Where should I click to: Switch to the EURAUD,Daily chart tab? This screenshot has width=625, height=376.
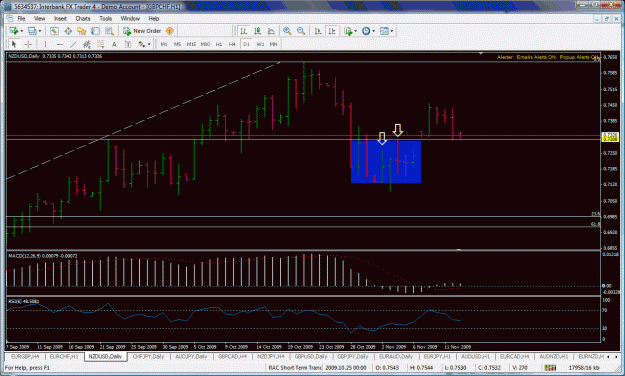(396, 356)
